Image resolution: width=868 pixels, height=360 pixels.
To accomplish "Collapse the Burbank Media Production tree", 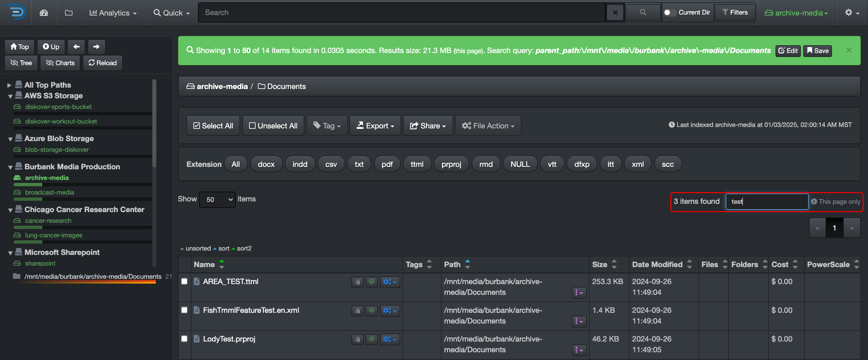I will click(x=10, y=167).
